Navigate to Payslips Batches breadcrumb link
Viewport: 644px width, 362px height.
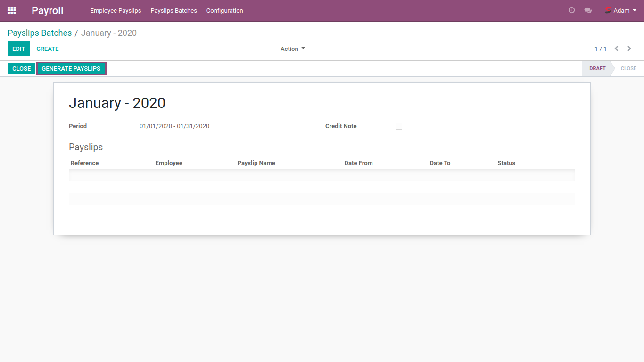point(40,33)
